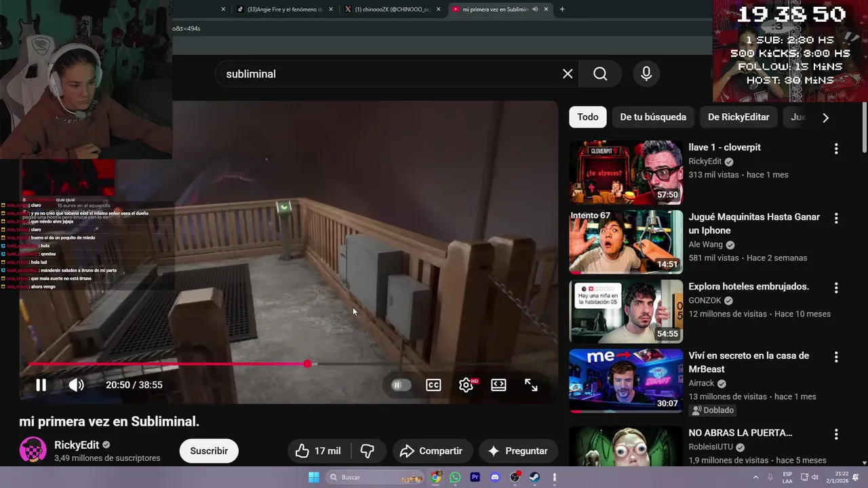
Task: Click the red playhead on the progress bar
Action: click(308, 364)
